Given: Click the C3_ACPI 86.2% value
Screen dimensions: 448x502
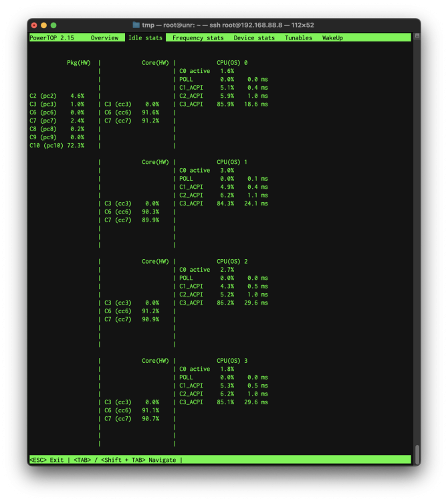Looking at the screenshot, I should coord(225,303).
